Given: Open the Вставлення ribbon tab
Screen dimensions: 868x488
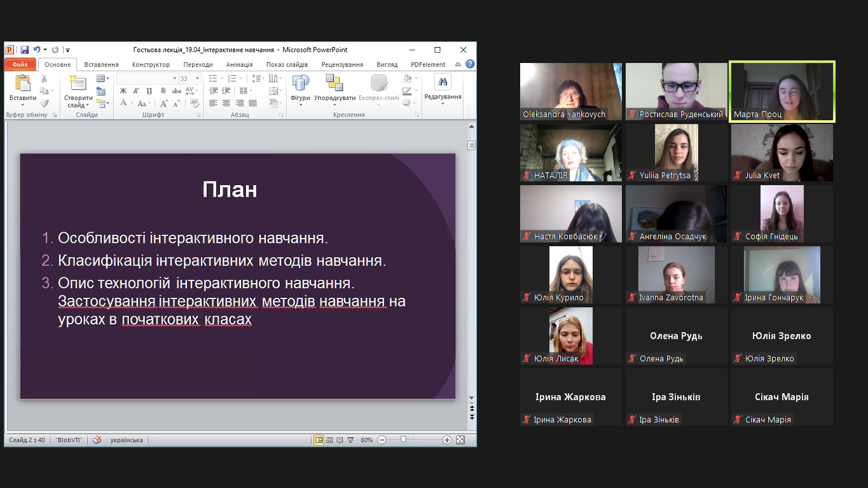Looking at the screenshot, I should pos(101,64).
